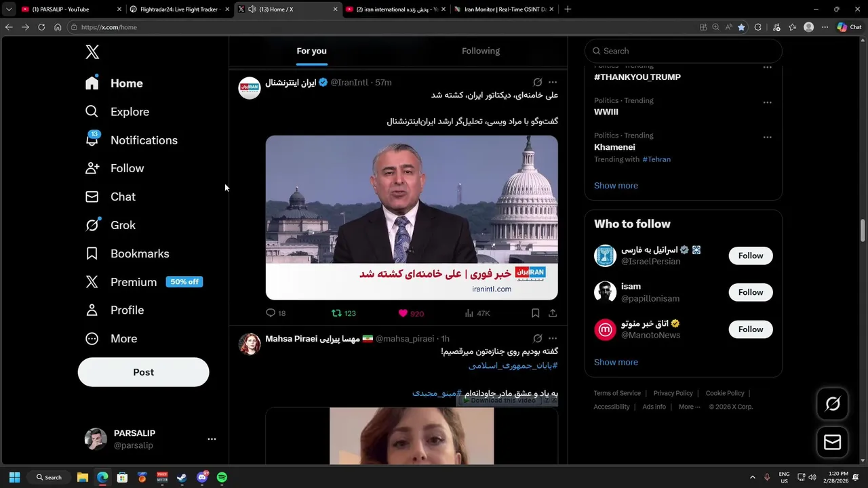Open more options on IranIntl post
Image resolution: width=868 pixels, height=488 pixels.
click(553, 82)
